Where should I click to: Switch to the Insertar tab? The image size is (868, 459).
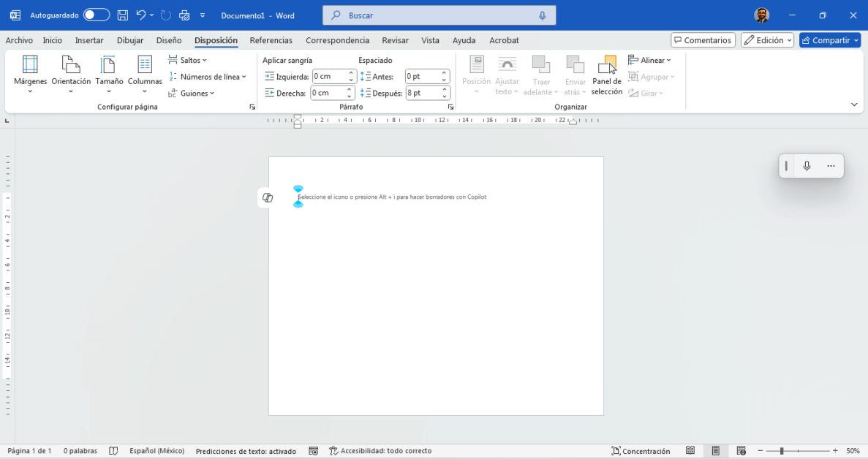(89, 40)
